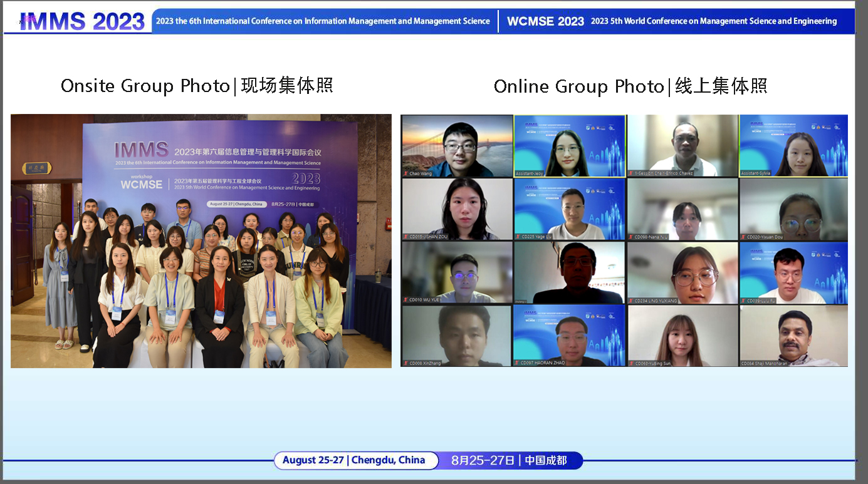Toggle mute for CD063-YuBing Sun

(x=631, y=363)
